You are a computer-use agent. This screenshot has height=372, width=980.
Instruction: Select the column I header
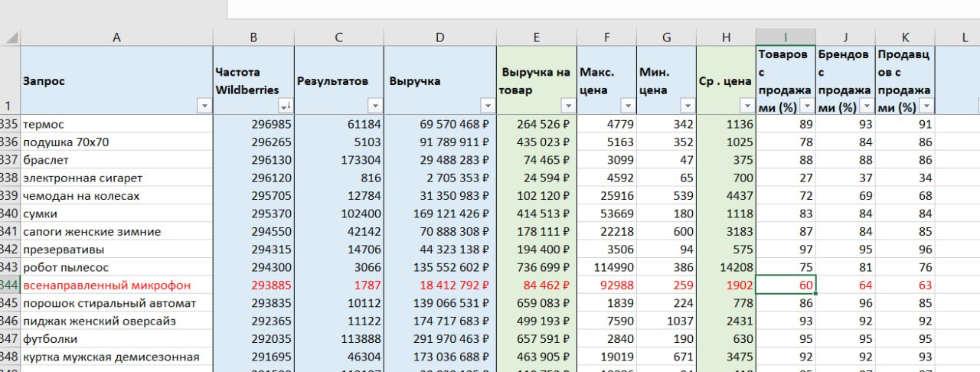click(785, 37)
